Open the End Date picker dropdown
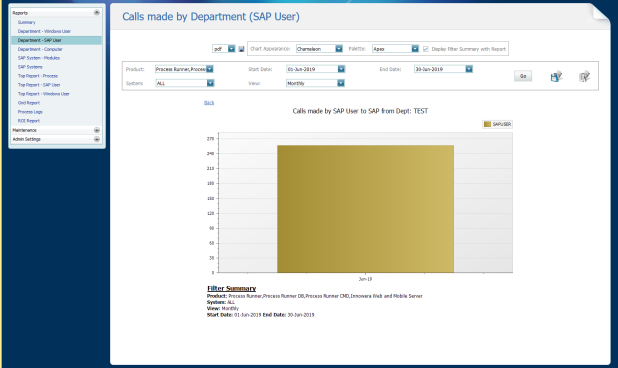Image resolution: width=618 pixels, height=368 pixels. (x=469, y=69)
